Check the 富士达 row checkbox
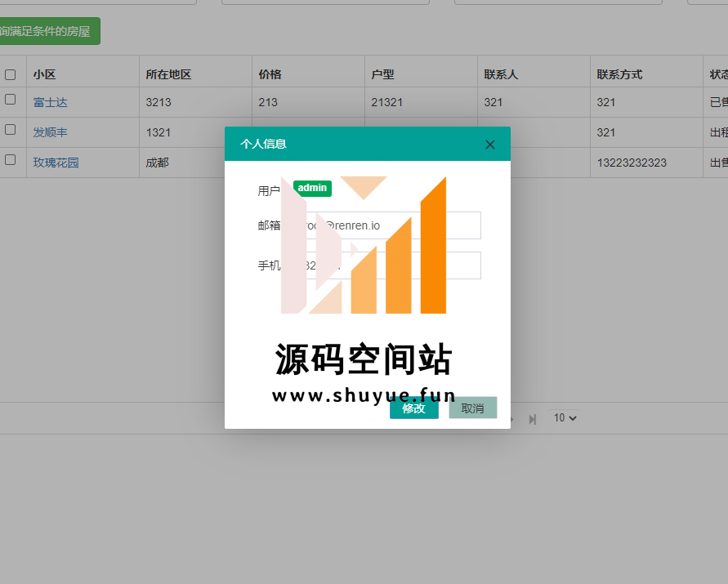Screen dimensions: 728x584 pyautogui.click(x=11, y=100)
